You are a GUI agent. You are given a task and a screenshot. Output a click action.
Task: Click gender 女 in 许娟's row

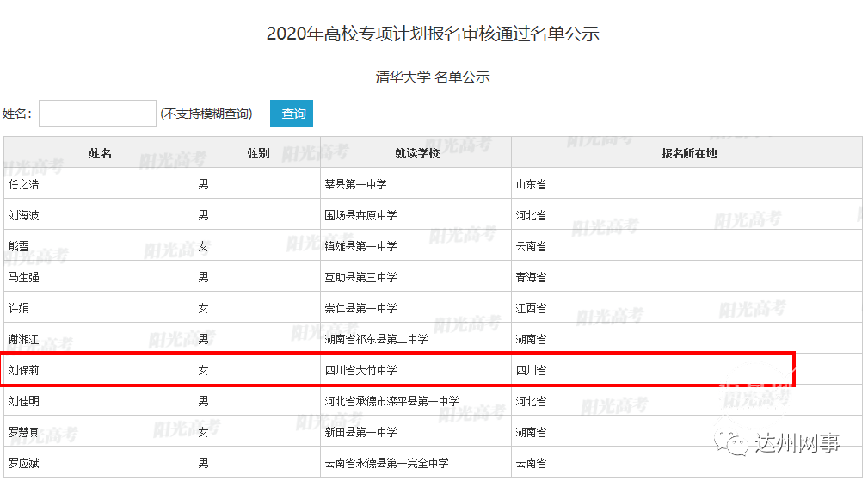(204, 308)
